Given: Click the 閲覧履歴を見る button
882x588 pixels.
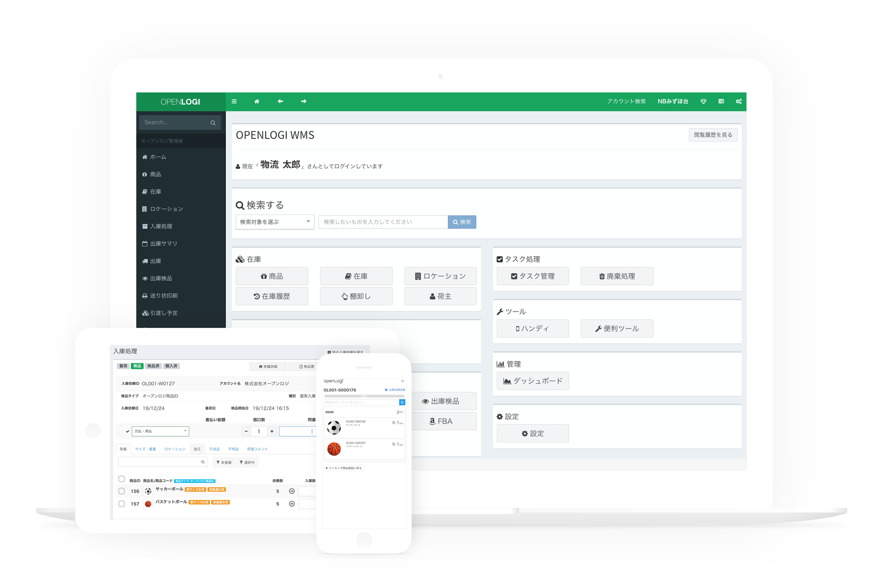Looking at the screenshot, I should 712,135.
